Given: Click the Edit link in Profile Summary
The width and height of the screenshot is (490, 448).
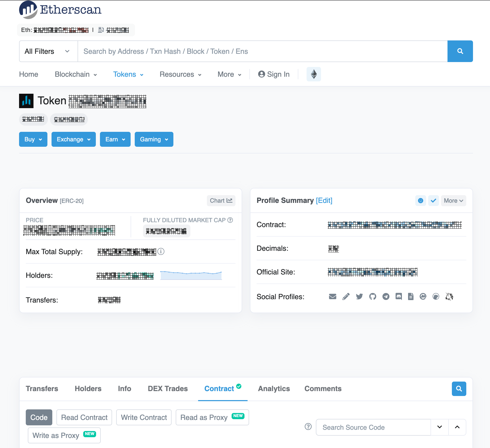Looking at the screenshot, I should tap(324, 200).
